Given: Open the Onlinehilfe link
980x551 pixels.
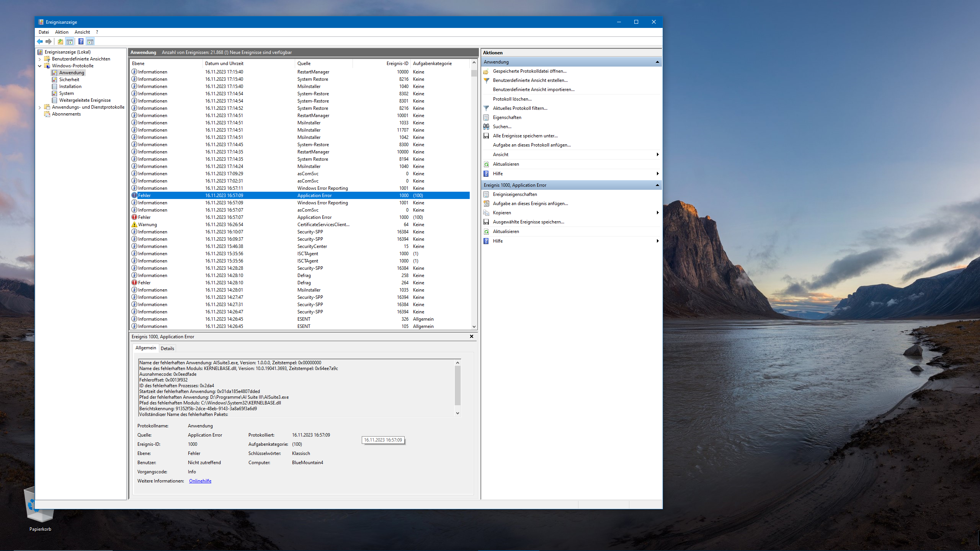Looking at the screenshot, I should pyautogui.click(x=200, y=481).
